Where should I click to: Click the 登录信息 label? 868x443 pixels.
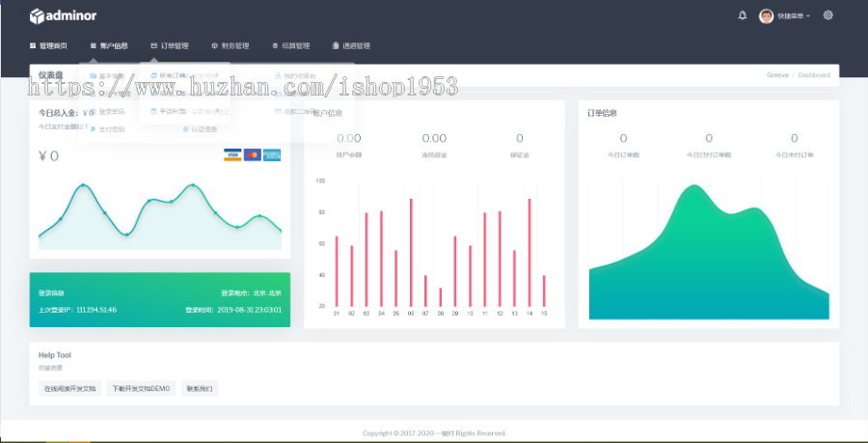(x=51, y=293)
